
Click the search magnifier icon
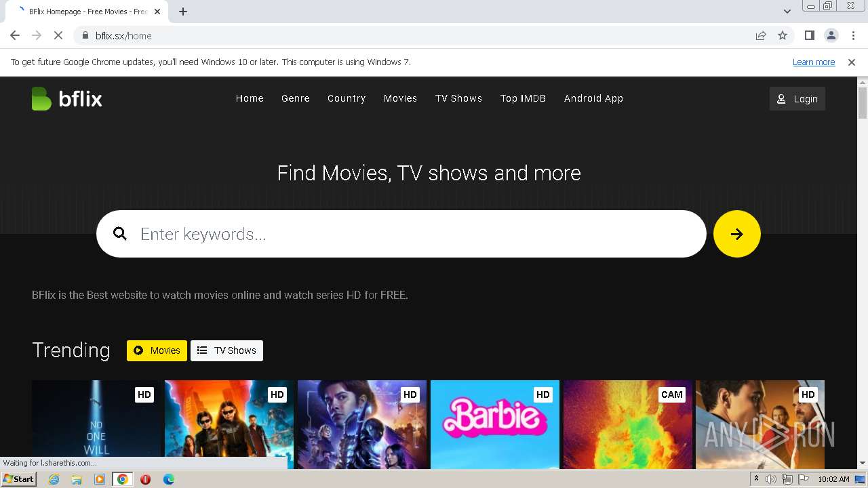click(120, 234)
